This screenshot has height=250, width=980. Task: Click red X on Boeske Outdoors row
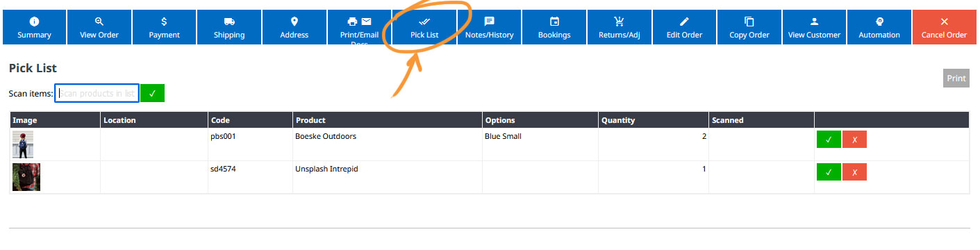(854, 139)
